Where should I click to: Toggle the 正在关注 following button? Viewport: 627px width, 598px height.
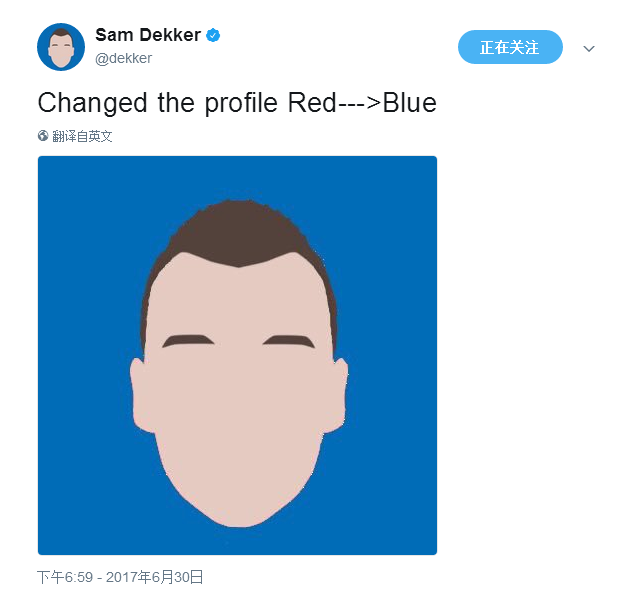pos(510,47)
